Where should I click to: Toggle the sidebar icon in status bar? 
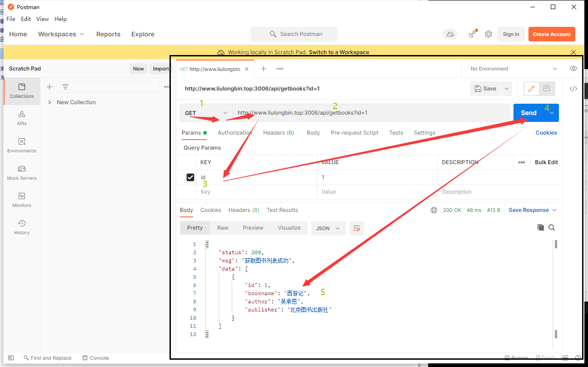pos(11,358)
